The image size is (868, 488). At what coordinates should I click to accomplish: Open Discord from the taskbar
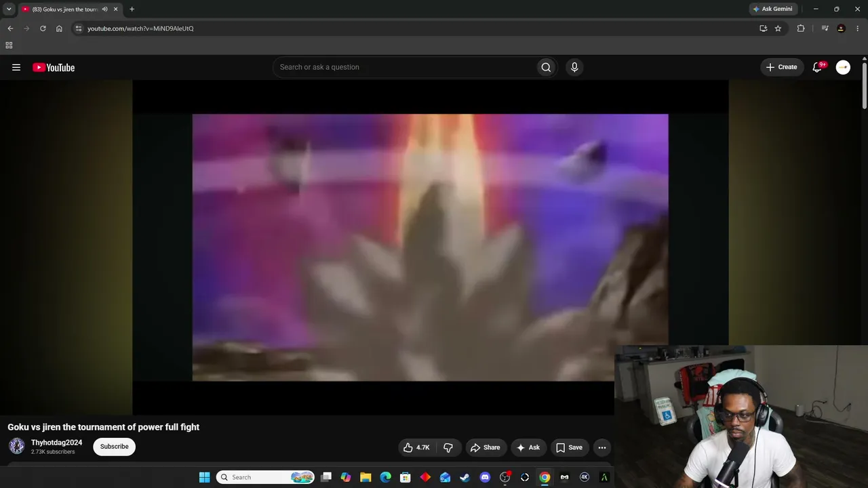tap(485, 477)
